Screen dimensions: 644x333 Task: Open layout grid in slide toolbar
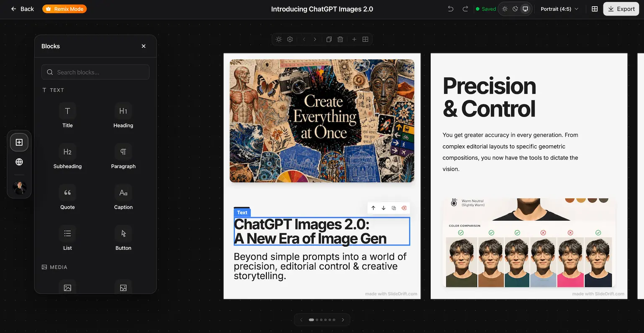pos(365,39)
